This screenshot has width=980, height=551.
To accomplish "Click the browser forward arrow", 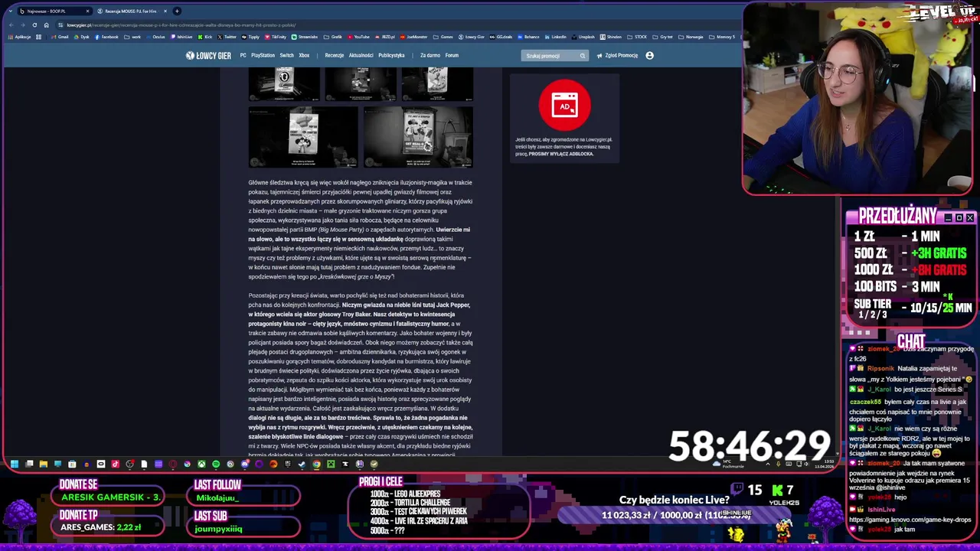I will pyautogui.click(x=23, y=24).
